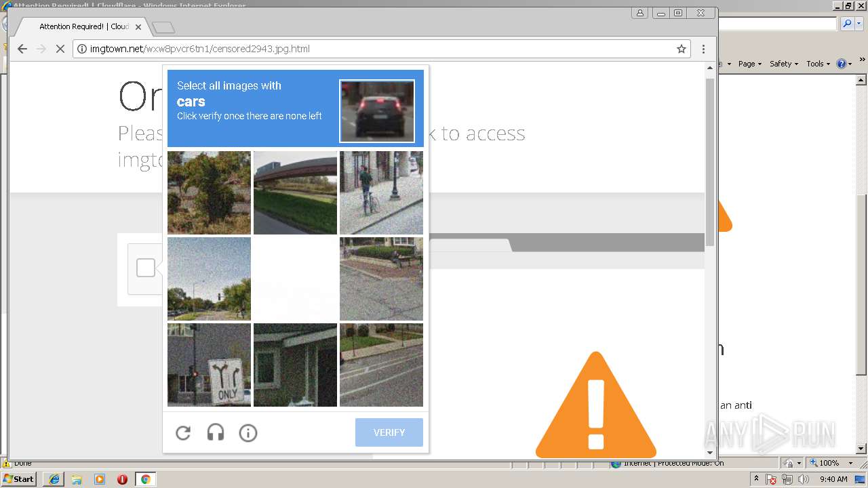Reload the captcha challenge images
Image resolution: width=868 pixels, height=488 pixels.
[x=183, y=432]
